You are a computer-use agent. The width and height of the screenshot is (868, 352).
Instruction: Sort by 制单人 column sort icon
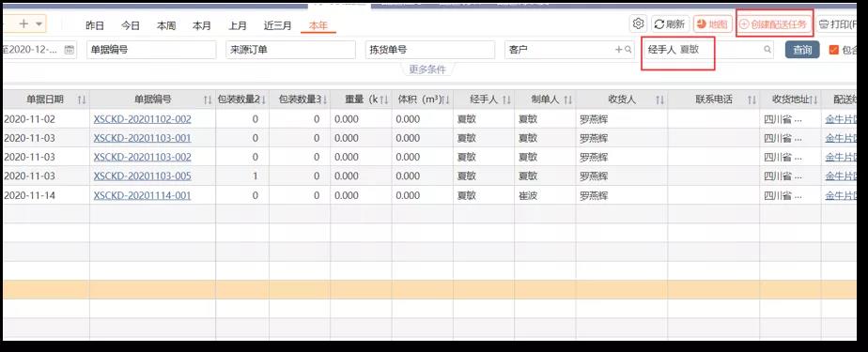point(568,99)
